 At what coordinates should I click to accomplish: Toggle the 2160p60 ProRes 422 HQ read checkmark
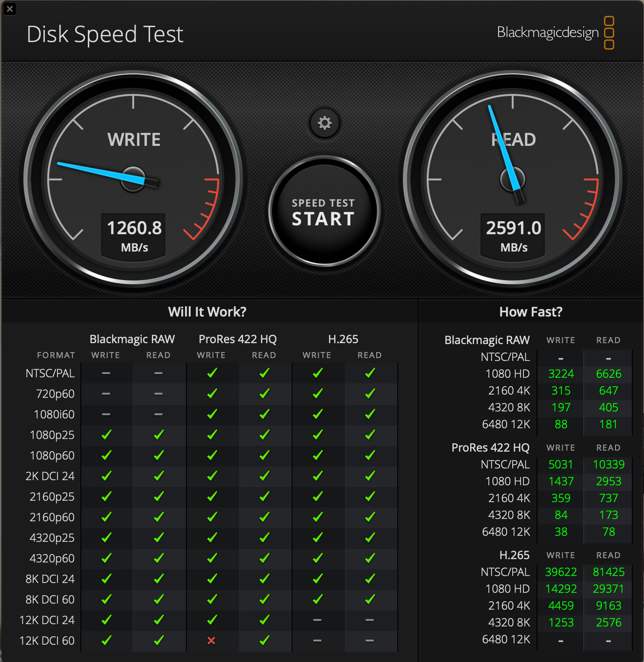pos(265,517)
